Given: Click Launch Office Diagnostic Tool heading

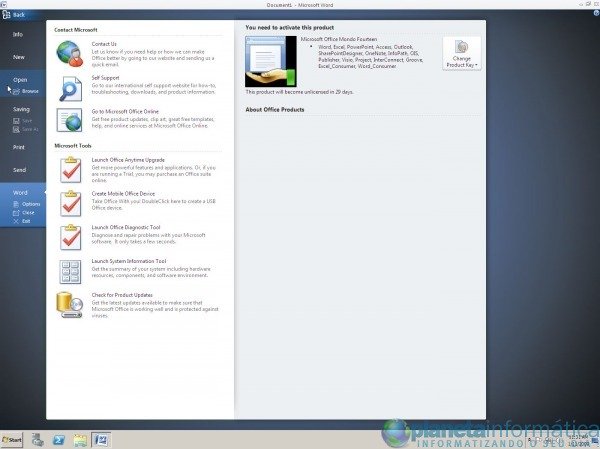Looking at the screenshot, I should coord(126,227).
